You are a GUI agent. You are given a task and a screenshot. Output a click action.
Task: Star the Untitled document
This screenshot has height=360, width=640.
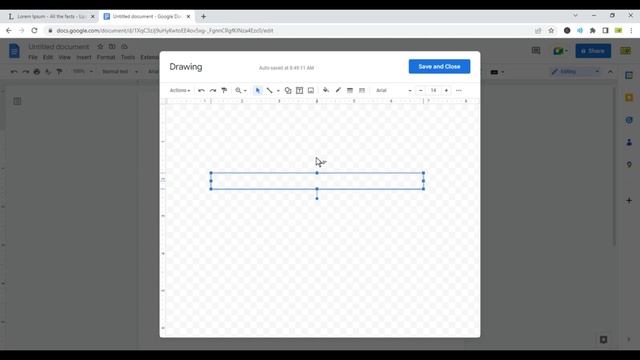100,47
